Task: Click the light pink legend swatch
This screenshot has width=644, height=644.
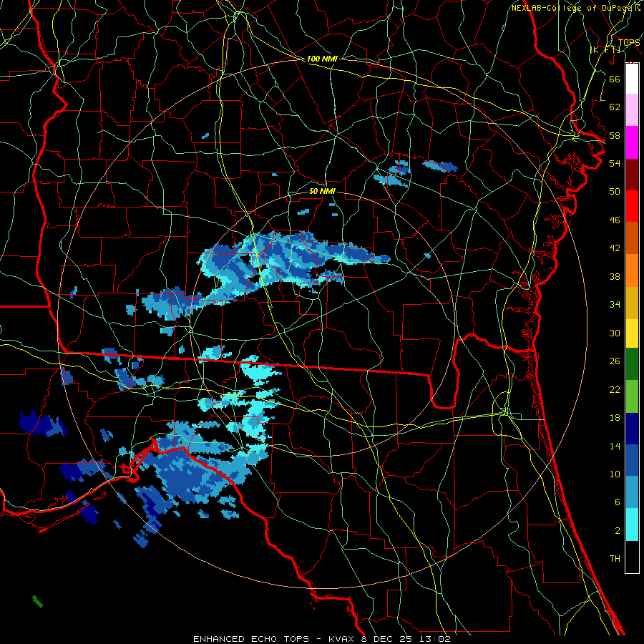Action: [x=632, y=110]
